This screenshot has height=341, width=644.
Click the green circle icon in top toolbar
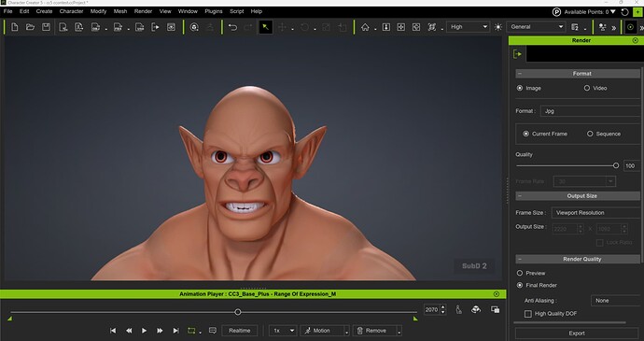[630, 27]
